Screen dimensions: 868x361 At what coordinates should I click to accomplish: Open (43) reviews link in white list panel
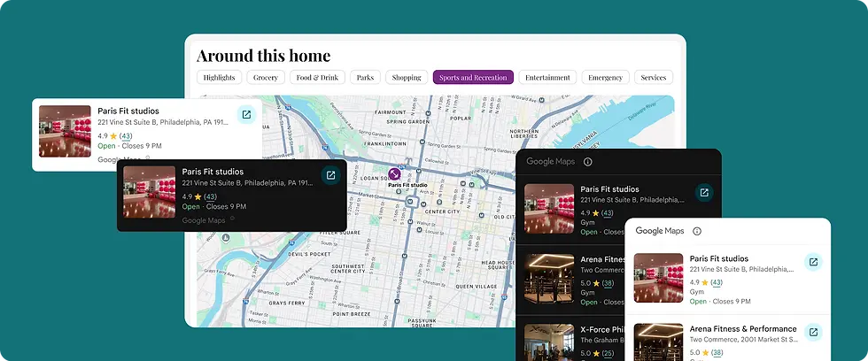tap(717, 282)
